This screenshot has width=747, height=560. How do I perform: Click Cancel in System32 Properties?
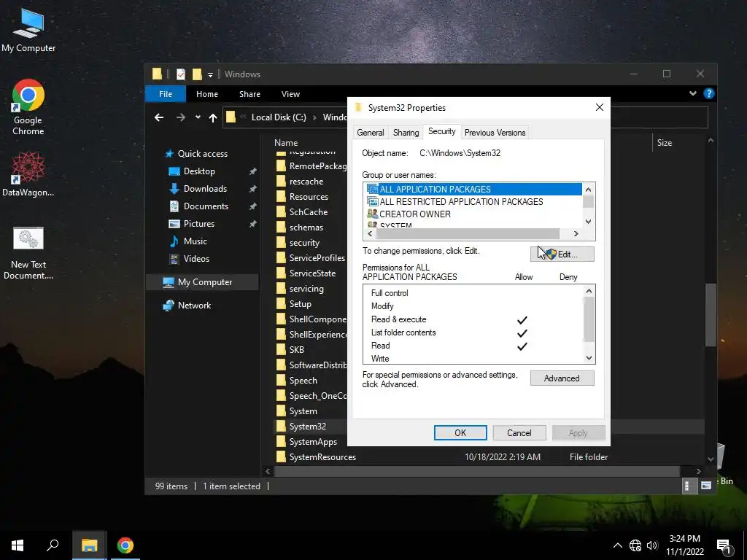pos(519,433)
